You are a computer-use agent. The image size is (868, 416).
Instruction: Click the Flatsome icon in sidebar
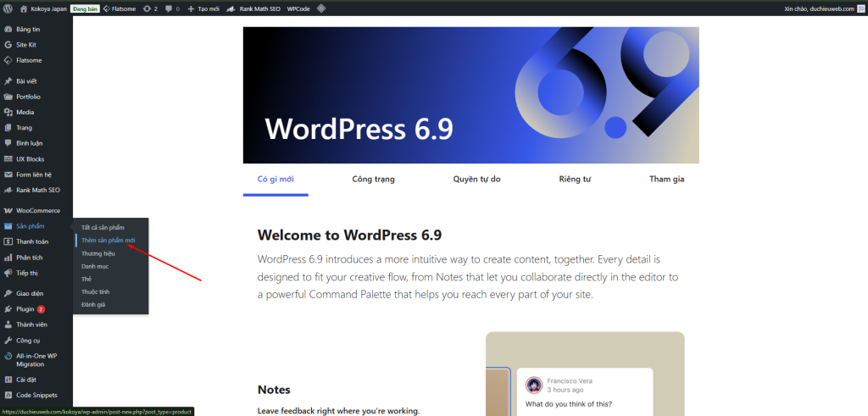[x=8, y=60]
